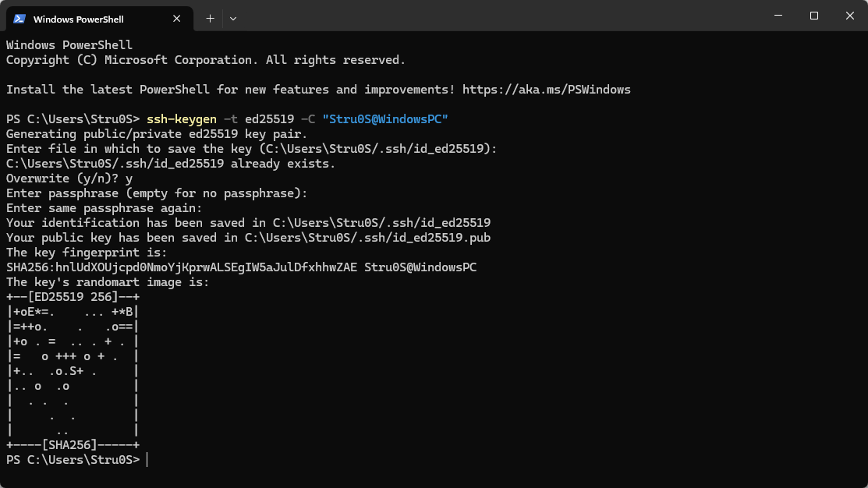Click the quoted "Stru0S@WindowsPC" comment argument
Viewport: 868px width, 488px height.
point(384,119)
